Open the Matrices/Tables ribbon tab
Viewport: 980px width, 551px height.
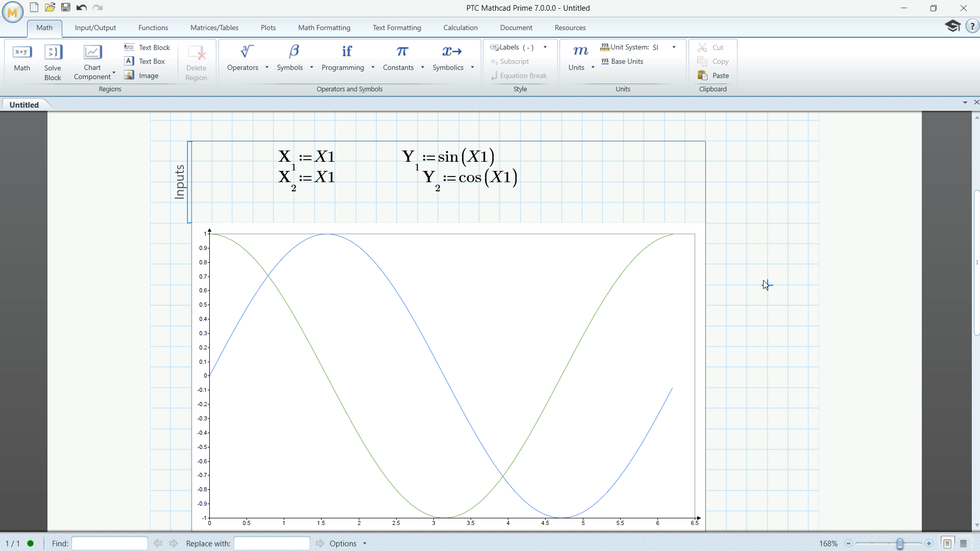pos(214,28)
